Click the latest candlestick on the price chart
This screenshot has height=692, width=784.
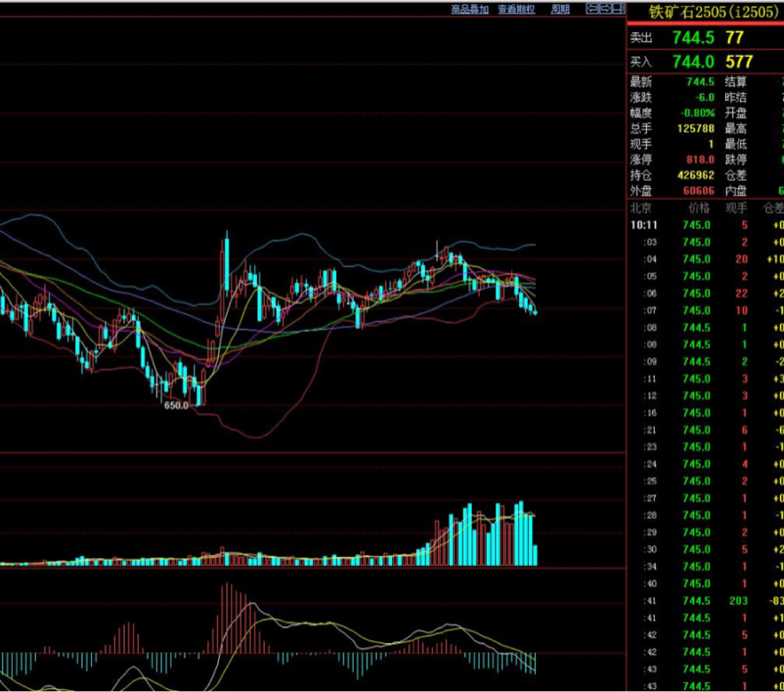click(x=535, y=312)
